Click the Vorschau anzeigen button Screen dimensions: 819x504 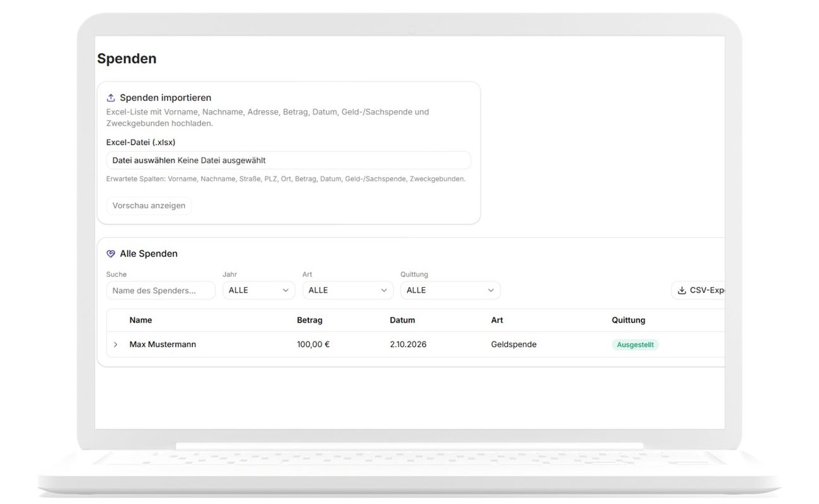coord(149,205)
